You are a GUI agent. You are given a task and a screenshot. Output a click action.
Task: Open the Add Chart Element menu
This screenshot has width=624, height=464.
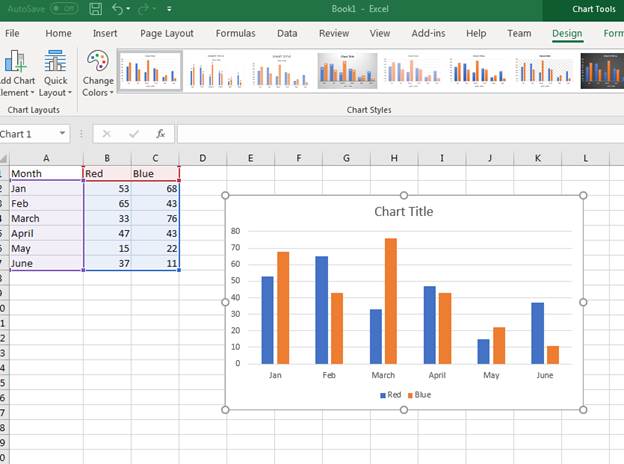pos(17,73)
